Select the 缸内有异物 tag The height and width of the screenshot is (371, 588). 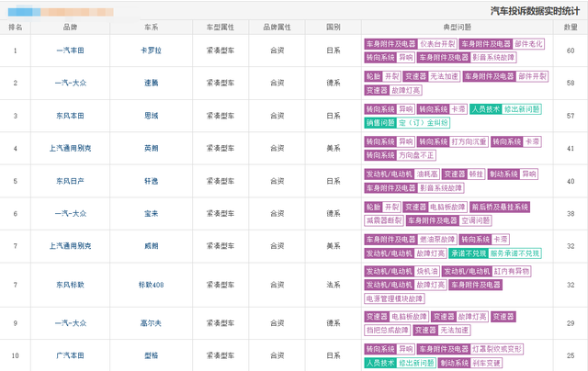point(512,271)
